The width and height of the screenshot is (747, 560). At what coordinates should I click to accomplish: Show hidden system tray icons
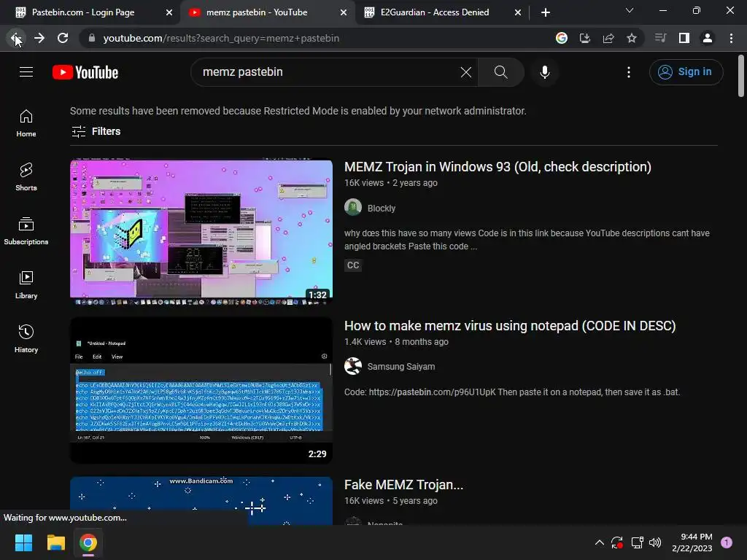pyautogui.click(x=600, y=542)
